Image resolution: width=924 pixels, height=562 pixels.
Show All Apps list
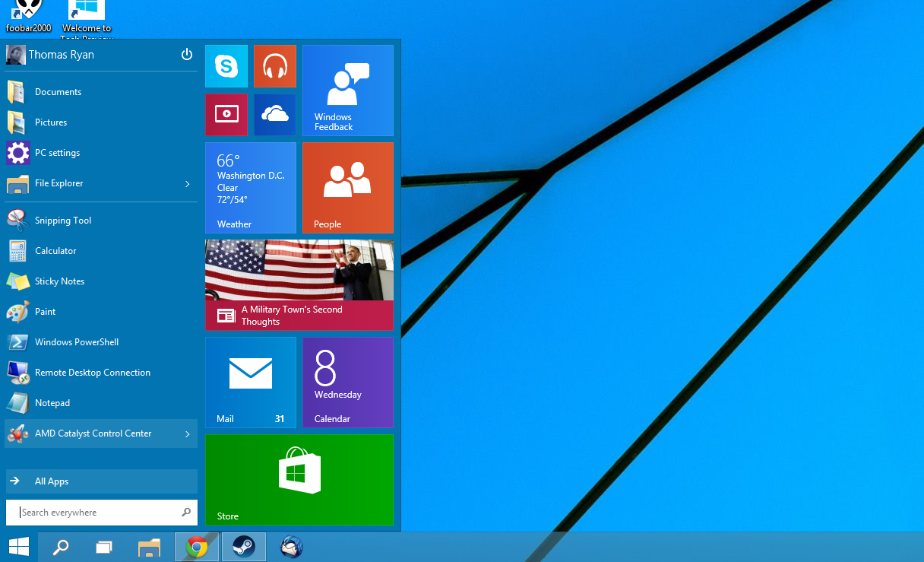(x=101, y=481)
